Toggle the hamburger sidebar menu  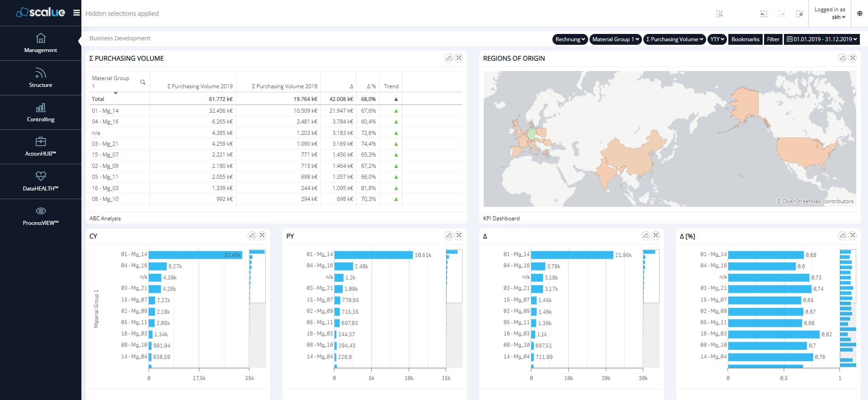pos(76,13)
